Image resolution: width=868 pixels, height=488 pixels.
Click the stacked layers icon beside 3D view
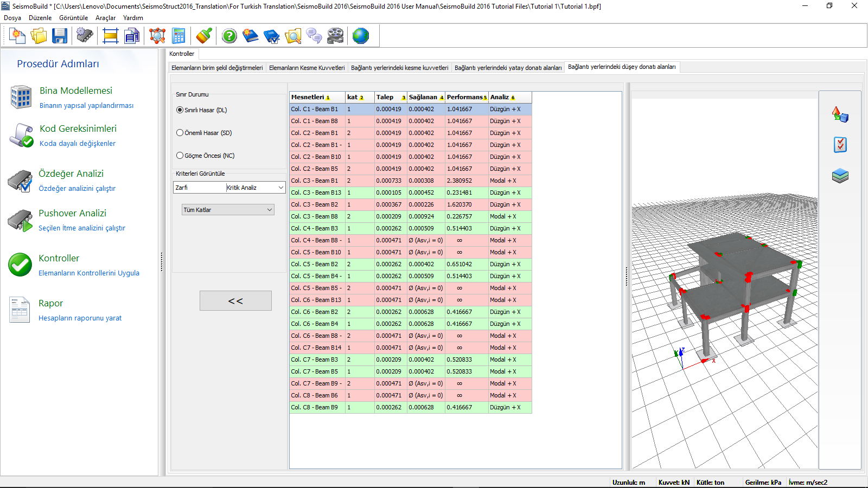point(840,176)
